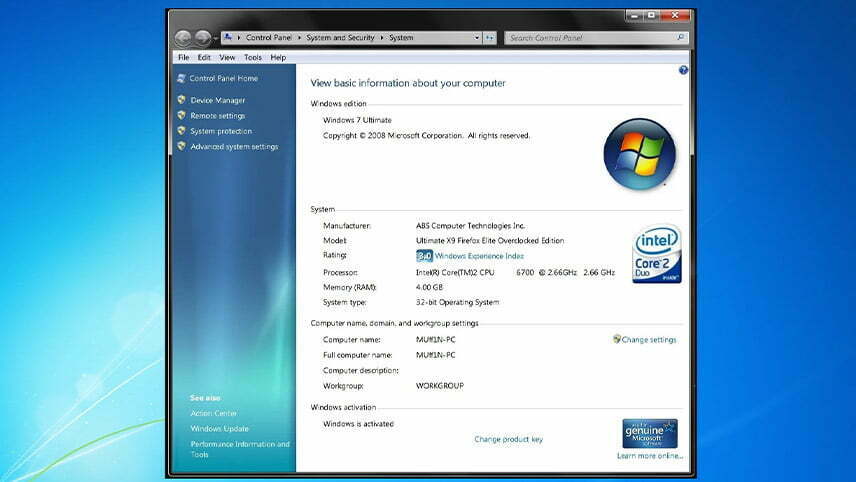Open the Help menu
The height and width of the screenshot is (482, 856).
(x=278, y=57)
